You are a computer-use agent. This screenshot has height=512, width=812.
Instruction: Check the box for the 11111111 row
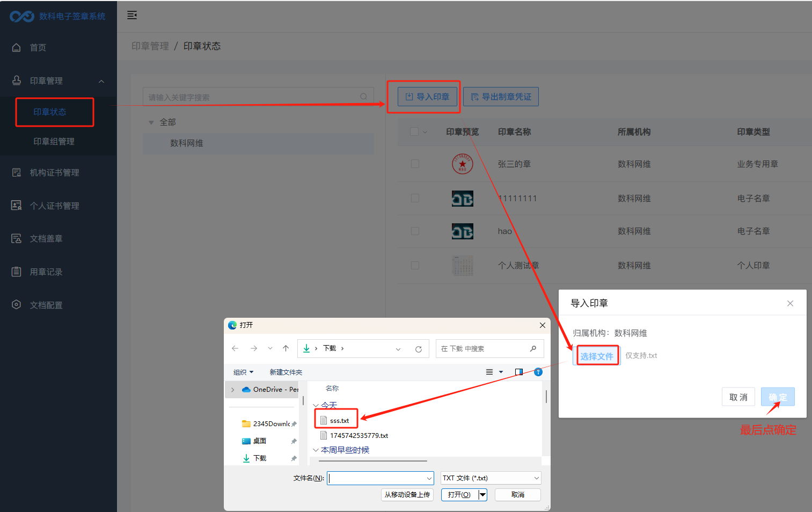(x=415, y=198)
